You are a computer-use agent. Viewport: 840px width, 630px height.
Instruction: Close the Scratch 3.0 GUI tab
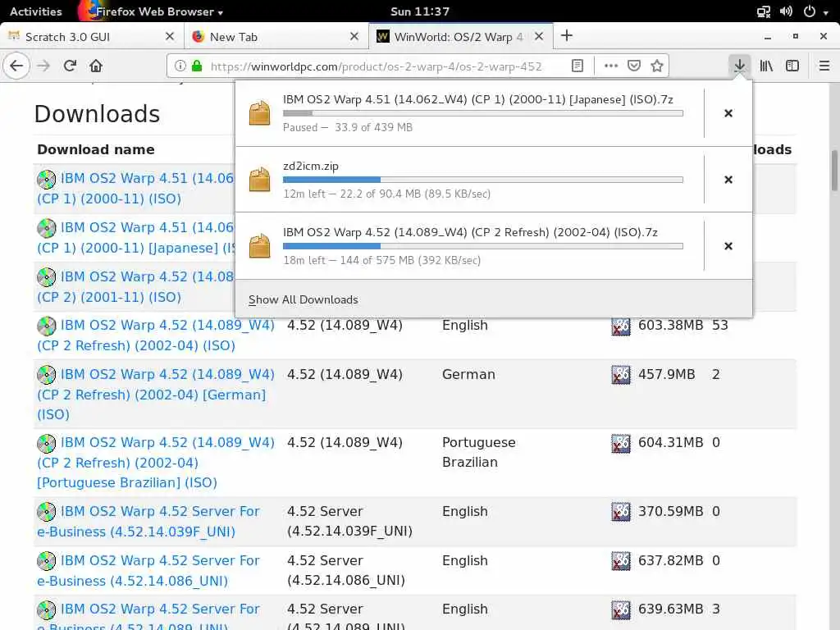(x=170, y=36)
